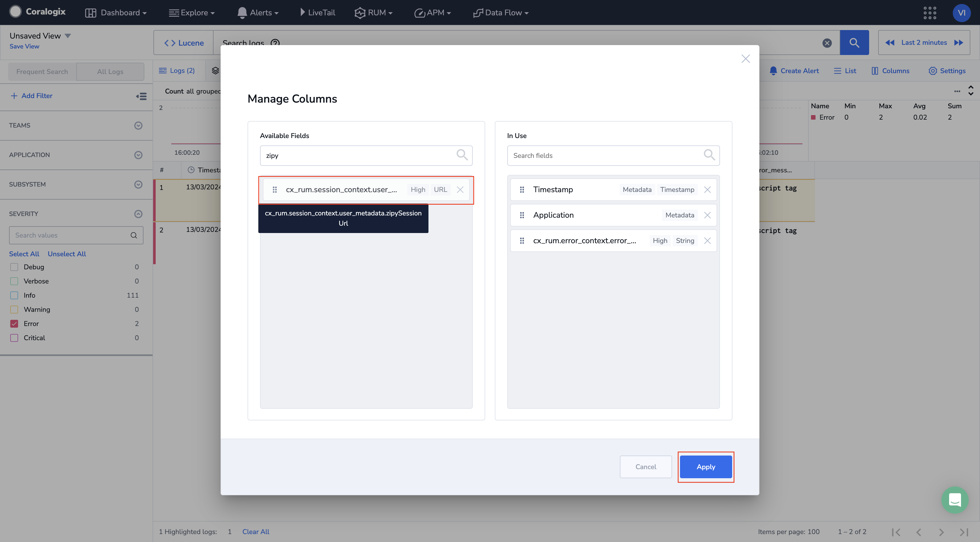Step the time range backward with the rewind arrows
The image size is (980, 542).
(x=890, y=43)
